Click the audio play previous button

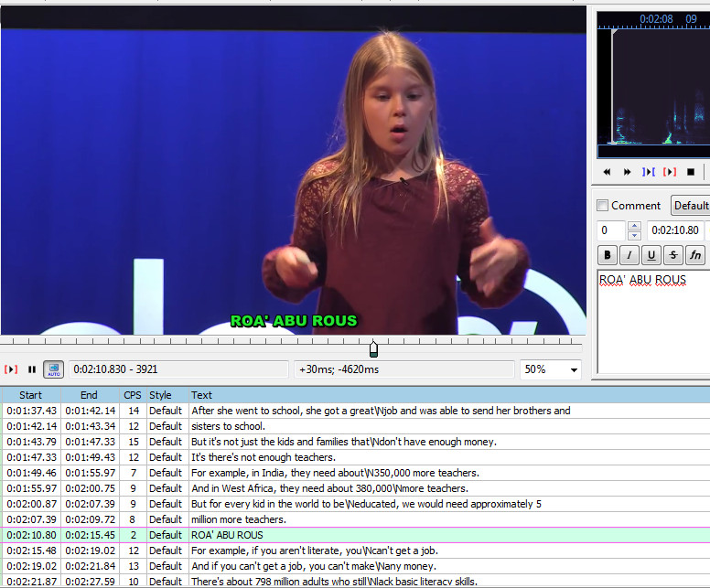606,172
